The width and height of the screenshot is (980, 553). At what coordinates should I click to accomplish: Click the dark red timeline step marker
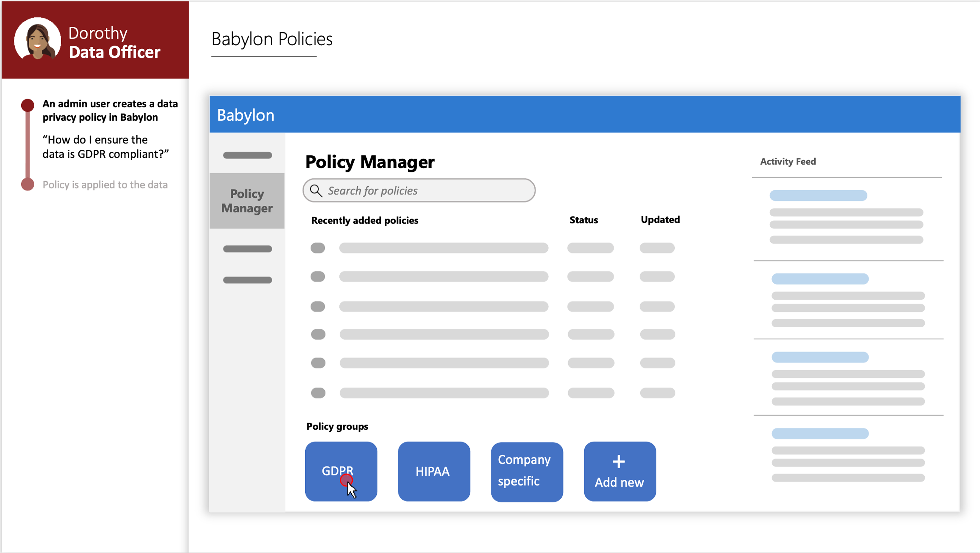click(27, 105)
